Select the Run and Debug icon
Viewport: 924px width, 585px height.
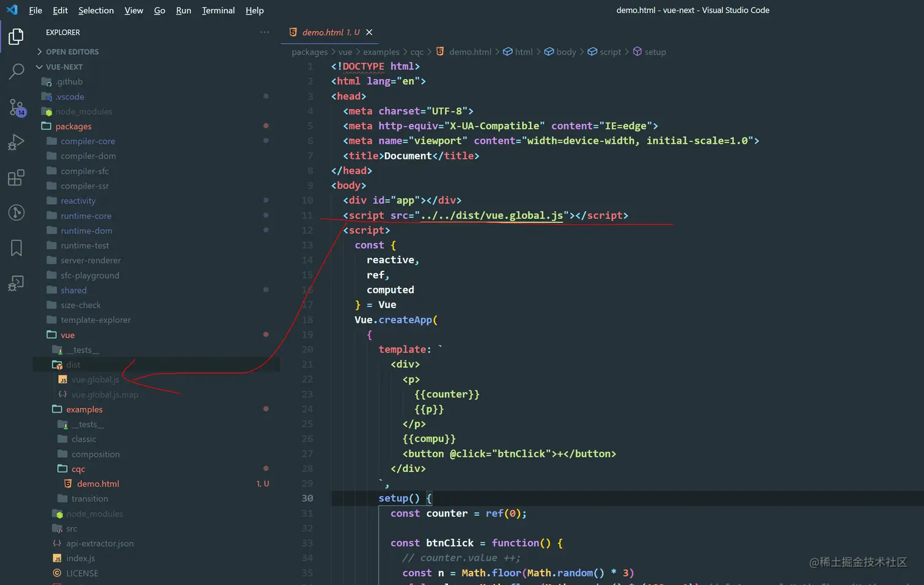[16, 142]
